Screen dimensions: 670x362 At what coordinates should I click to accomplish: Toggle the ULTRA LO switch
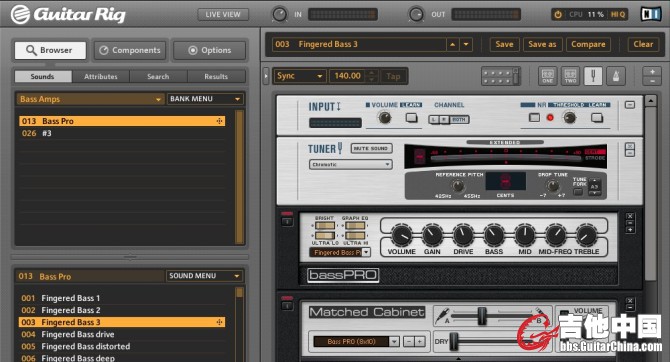[325, 236]
